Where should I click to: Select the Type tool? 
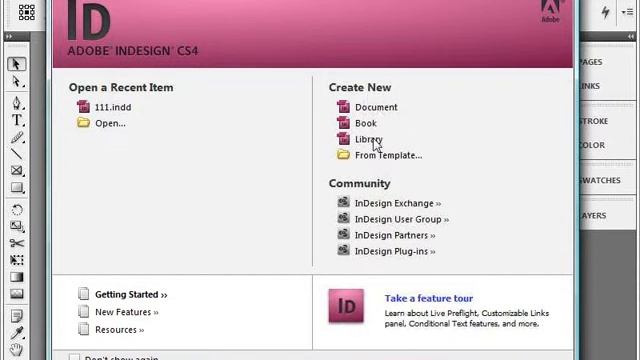tap(16, 120)
